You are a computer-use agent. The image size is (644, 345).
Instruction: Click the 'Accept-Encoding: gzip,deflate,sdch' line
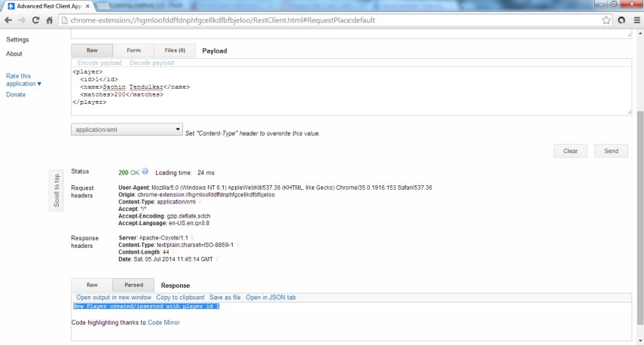[x=164, y=216]
